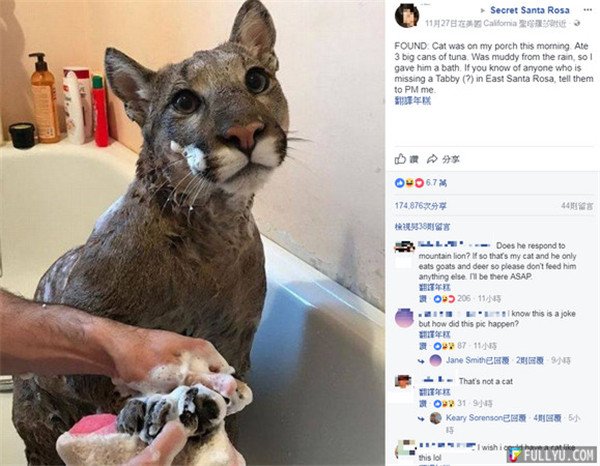The image size is (600, 466).
Task: Open the 44 comments counter
Action: (577, 206)
